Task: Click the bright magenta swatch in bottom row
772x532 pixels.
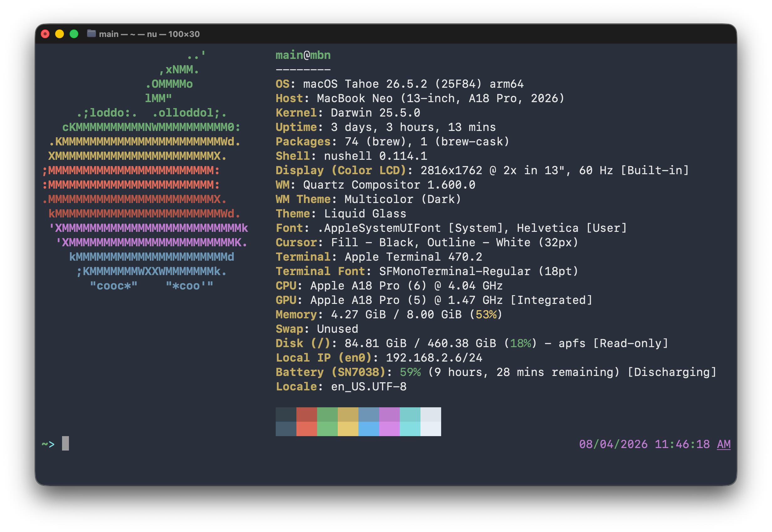Action: coord(389,429)
